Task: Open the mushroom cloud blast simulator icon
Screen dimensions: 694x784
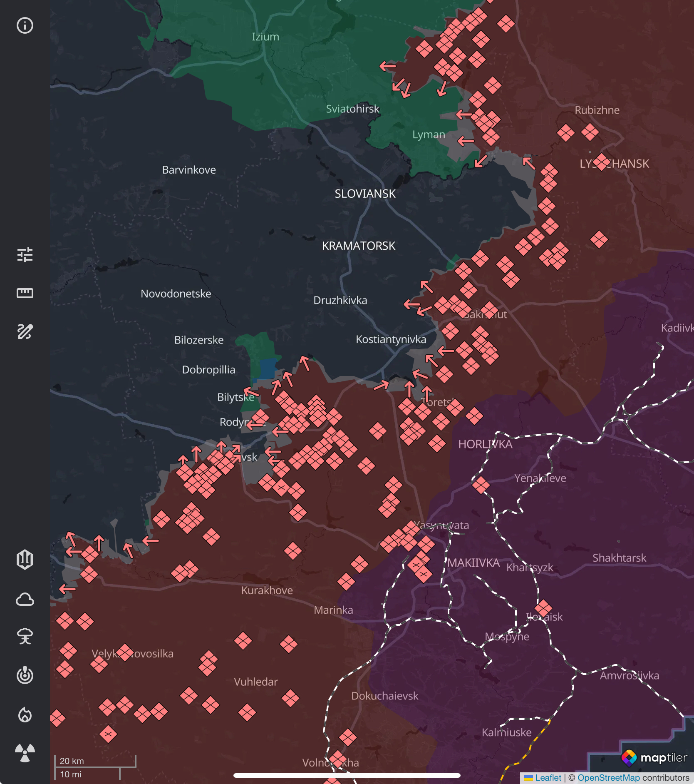Action: pos(25,636)
